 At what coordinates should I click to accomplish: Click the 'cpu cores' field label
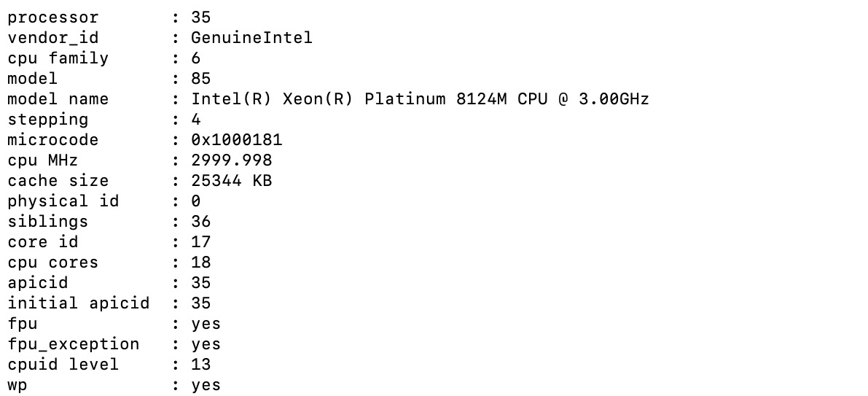pos(53,262)
